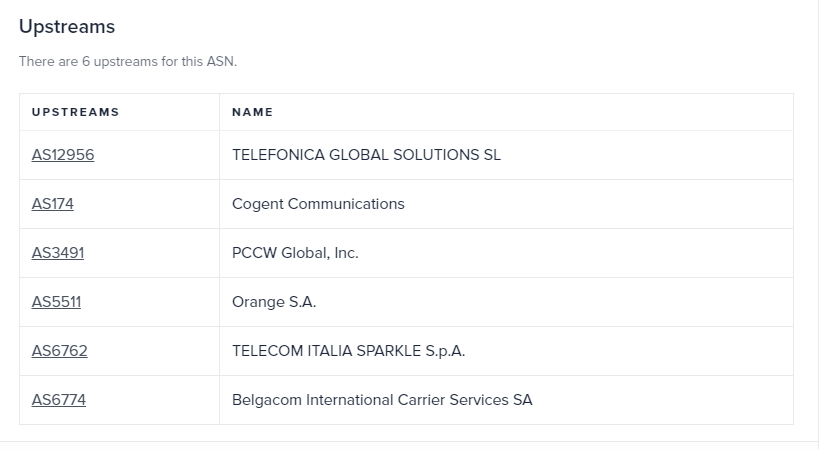Click the word ASN in the summary sentence

221,62
